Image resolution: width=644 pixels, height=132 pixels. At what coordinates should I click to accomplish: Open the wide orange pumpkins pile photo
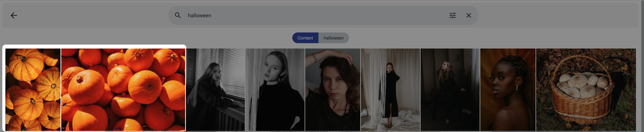[x=123, y=90]
